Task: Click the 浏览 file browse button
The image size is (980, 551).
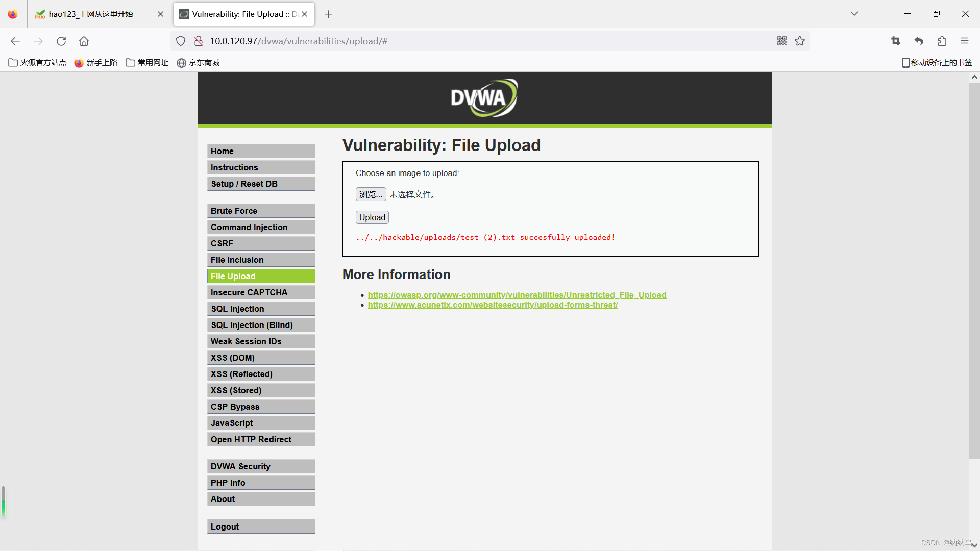Action: (x=371, y=194)
